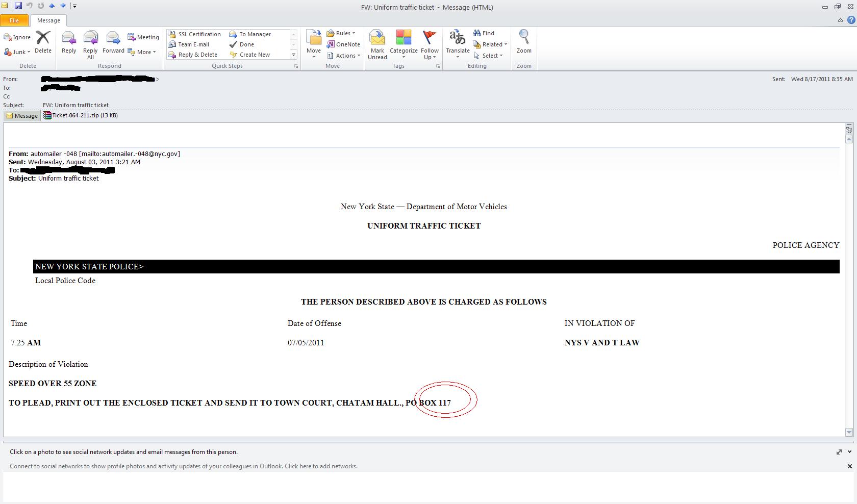This screenshot has height=504, width=857.
Task: Open the Zoom magnifier tool
Action: pyautogui.click(x=524, y=42)
